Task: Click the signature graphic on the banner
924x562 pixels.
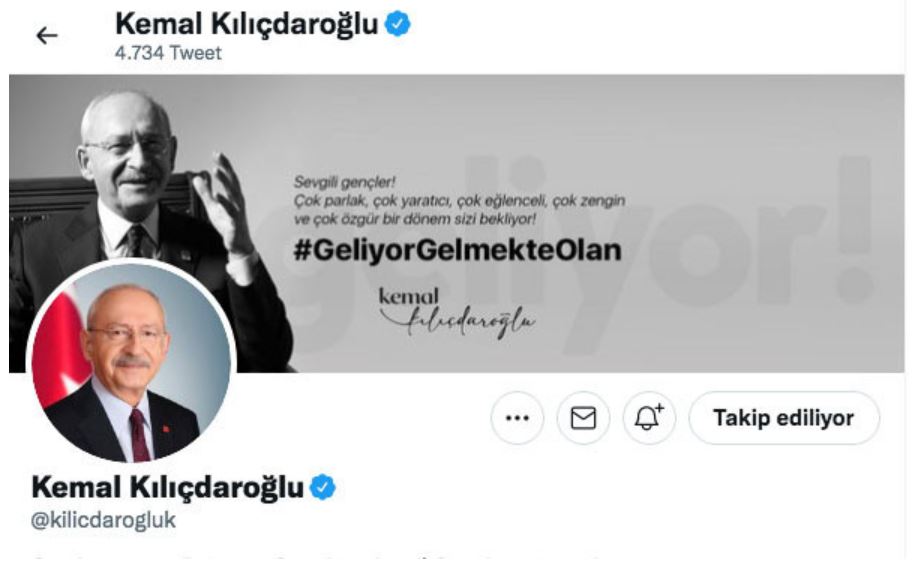Action: coord(457,312)
